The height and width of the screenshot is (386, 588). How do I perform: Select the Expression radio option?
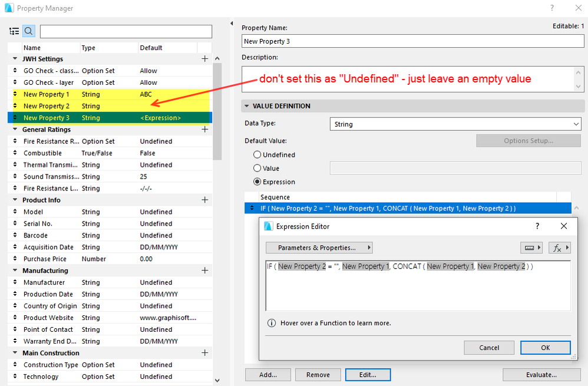[257, 182]
